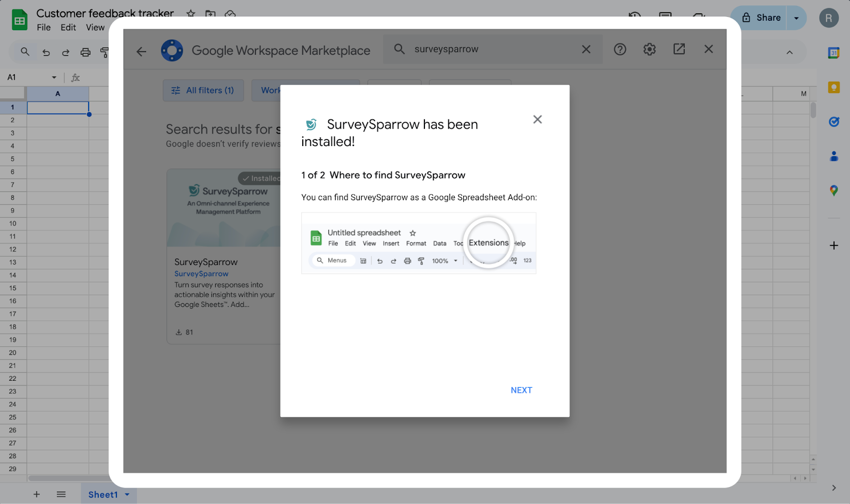Open the Edit menu
This screenshot has width=850, height=504.
click(x=68, y=28)
